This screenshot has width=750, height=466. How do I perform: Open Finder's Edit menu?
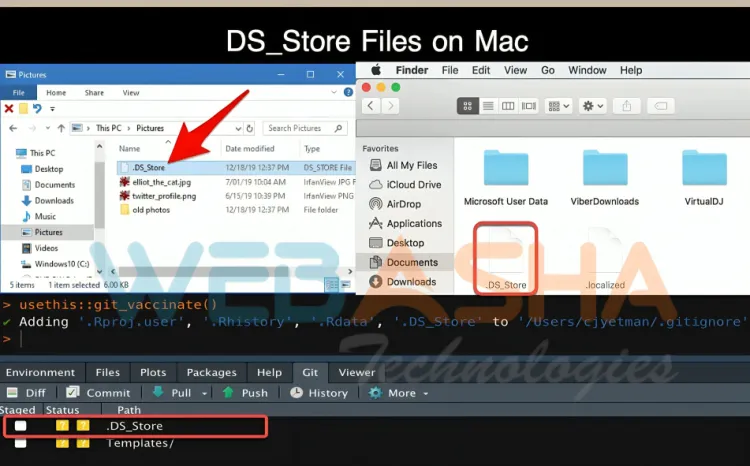[x=481, y=70]
